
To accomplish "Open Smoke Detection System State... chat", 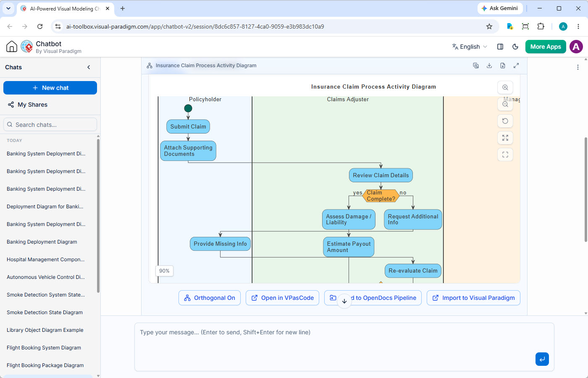I will (x=45, y=295).
